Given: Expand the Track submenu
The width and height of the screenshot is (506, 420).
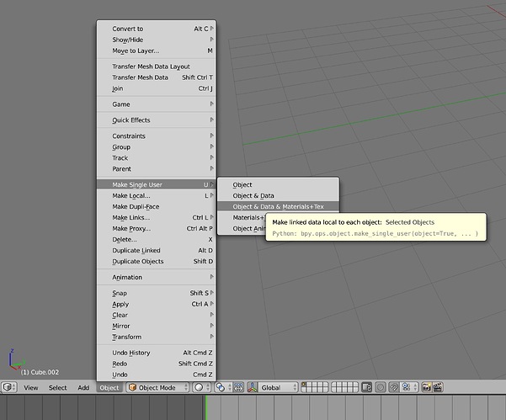Looking at the screenshot, I should pos(157,157).
